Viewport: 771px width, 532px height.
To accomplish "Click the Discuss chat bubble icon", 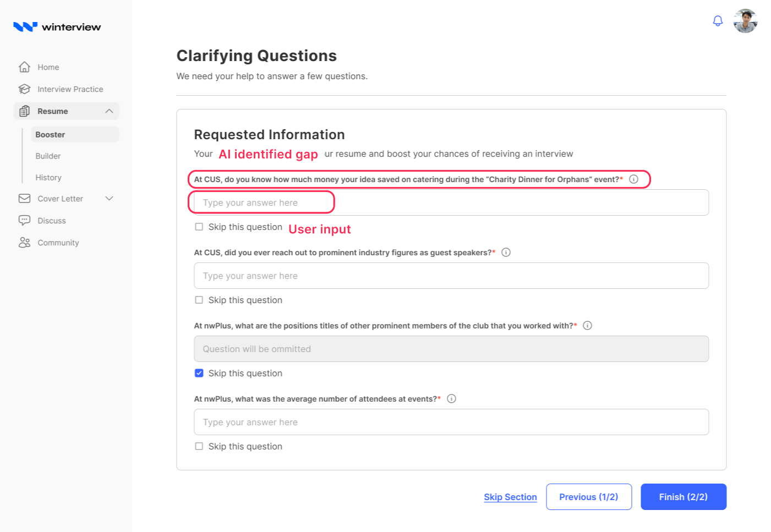I will point(24,221).
